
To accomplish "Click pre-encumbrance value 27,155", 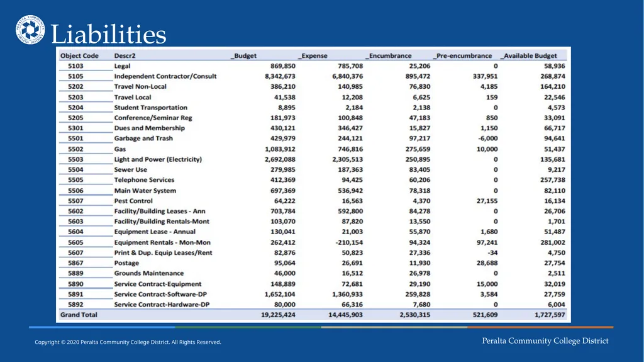I will (487, 201).
